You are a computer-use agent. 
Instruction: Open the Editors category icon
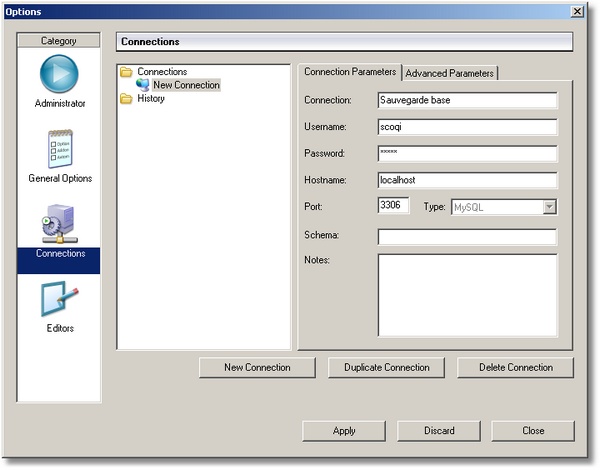(x=59, y=299)
